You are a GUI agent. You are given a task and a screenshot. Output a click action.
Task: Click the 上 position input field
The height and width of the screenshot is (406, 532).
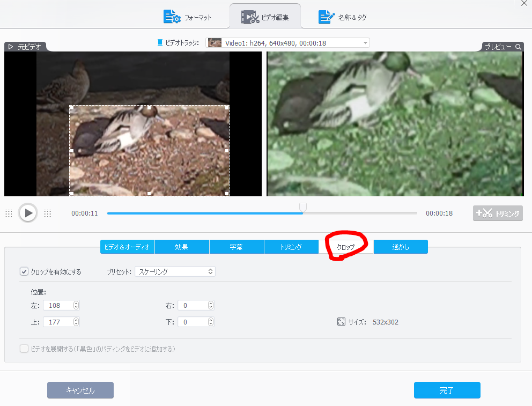tap(59, 322)
